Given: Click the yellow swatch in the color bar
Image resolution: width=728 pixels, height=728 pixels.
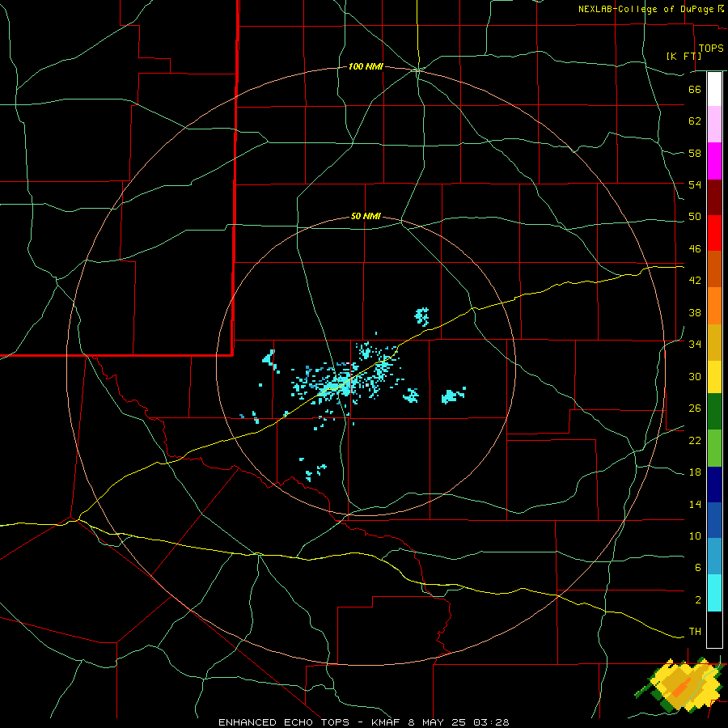Looking at the screenshot, I should tap(714, 376).
